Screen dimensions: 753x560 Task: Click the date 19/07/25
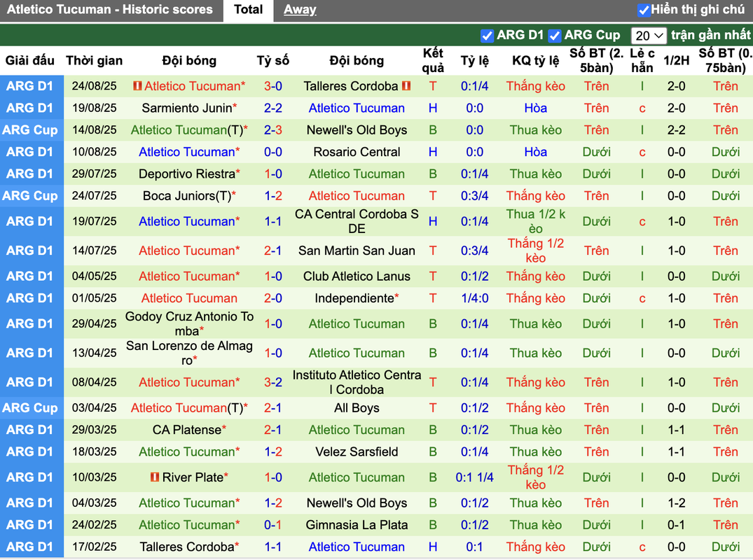[94, 221]
